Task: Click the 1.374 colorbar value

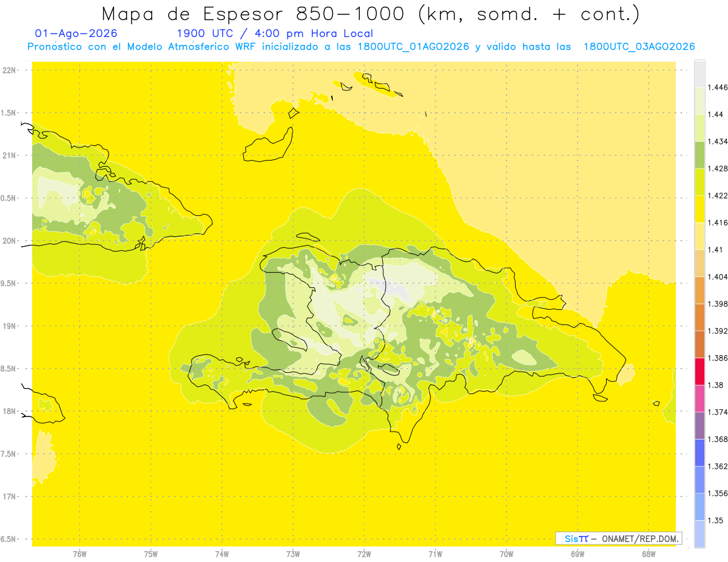Action: pos(718,412)
